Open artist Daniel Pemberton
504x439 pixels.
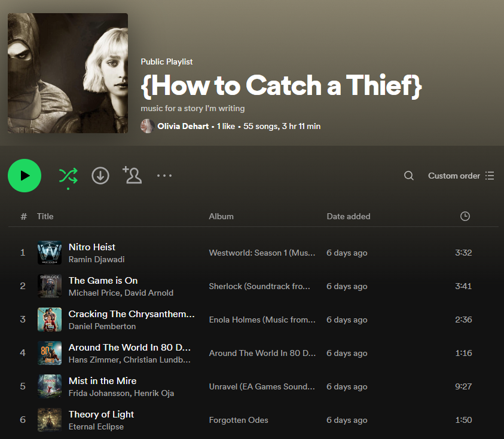click(102, 326)
